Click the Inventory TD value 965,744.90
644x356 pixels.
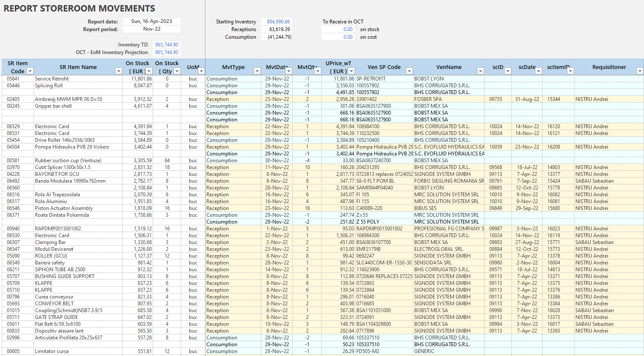click(x=167, y=44)
